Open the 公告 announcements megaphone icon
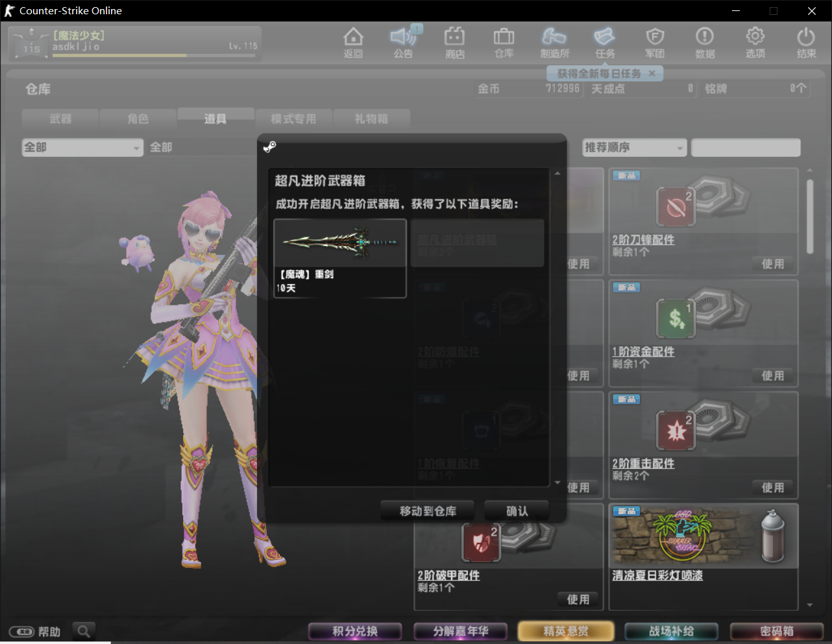Viewport: 832px width, 644px height. [404, 43]
